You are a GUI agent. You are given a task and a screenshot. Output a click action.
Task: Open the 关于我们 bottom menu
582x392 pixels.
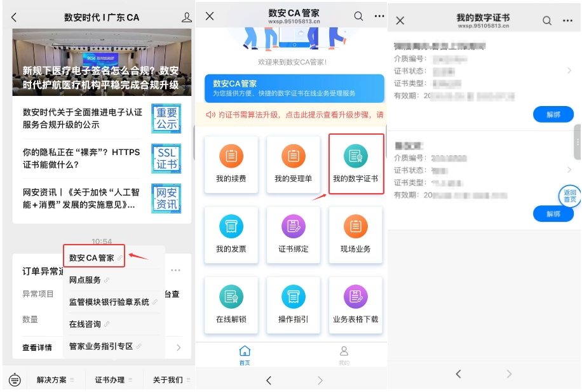coord(171,380)
